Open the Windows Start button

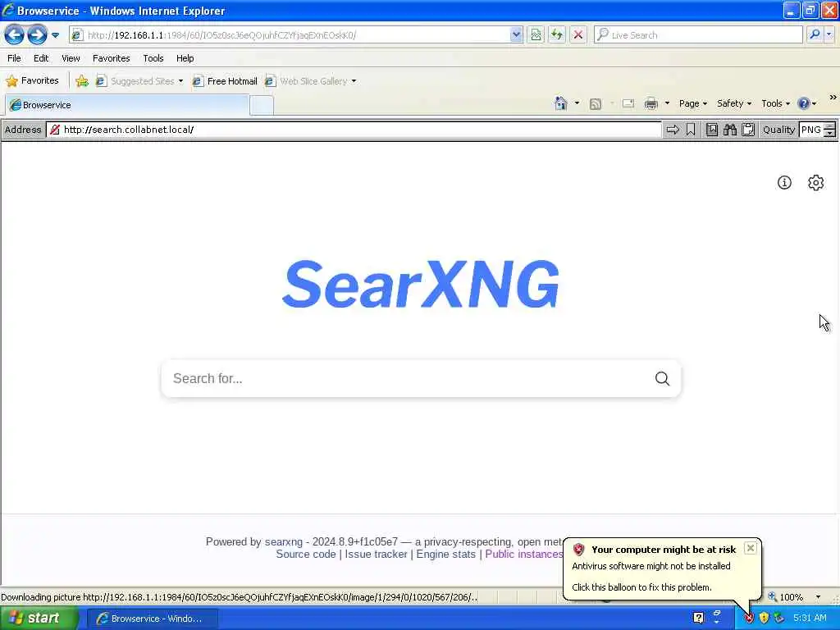[x=38, y=619]
